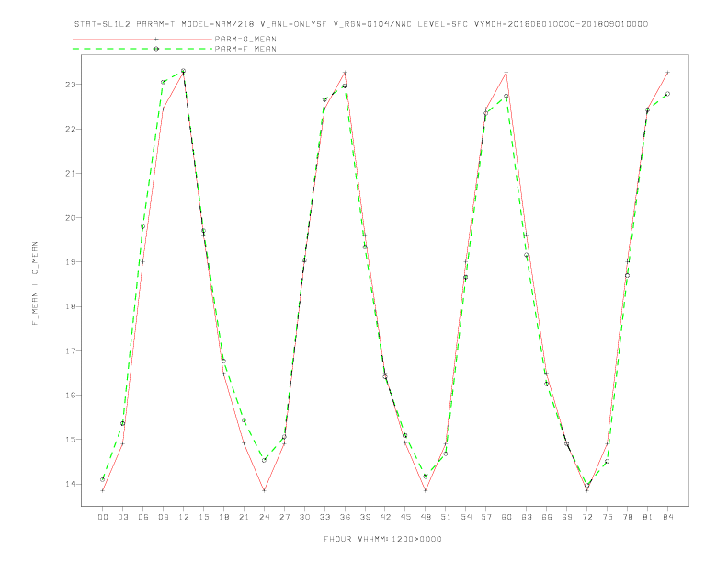Screen dimensions: 728x563
Task: Click x-axis forecast hour label 45
Action: point(405,517)
